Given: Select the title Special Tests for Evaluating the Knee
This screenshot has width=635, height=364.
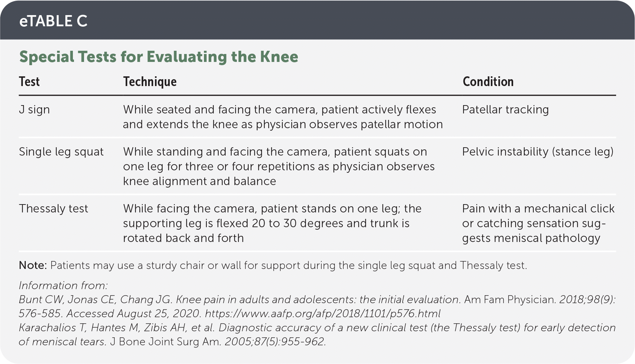Looking at the screenshot, I should click(158, 57).
